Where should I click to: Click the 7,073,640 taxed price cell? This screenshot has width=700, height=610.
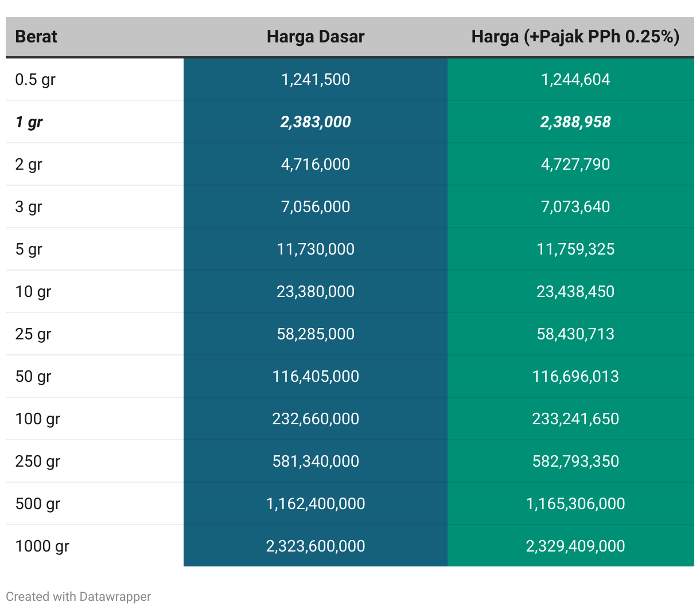click(x=575, y=206)
